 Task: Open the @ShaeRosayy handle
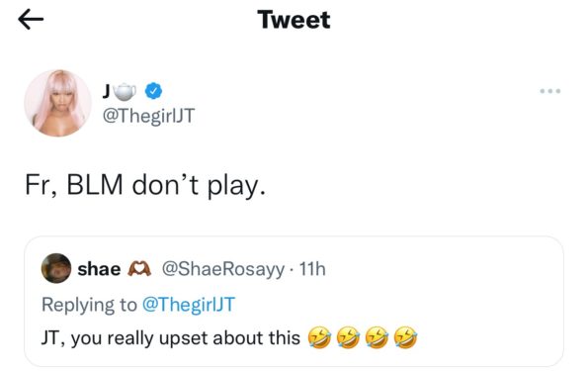[x=222, y=269]
